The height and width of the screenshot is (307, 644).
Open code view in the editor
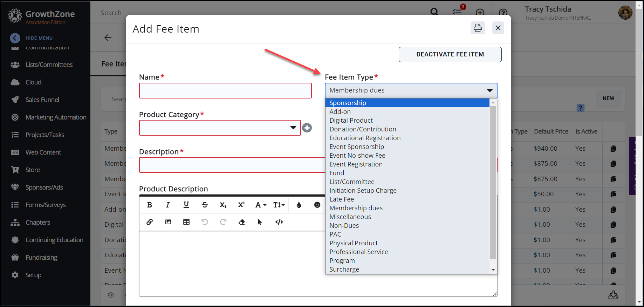tap(279, 222)
